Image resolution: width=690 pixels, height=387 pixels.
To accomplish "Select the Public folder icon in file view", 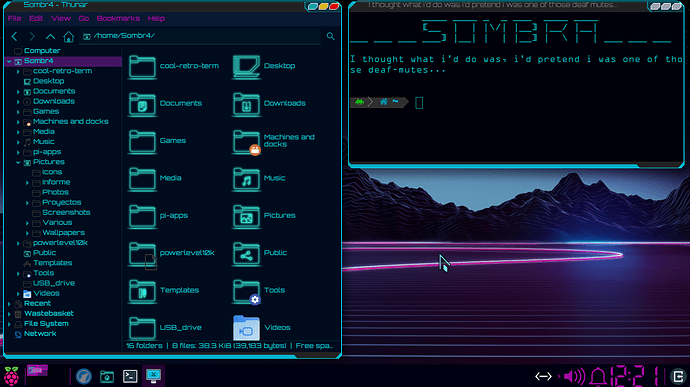I will (246, 254).
